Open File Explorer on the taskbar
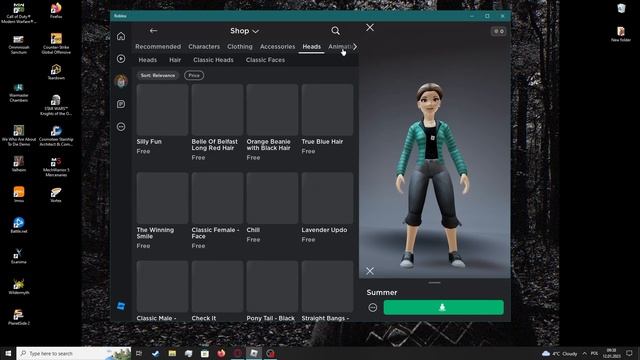Image resolution: width=640 pixels, height=360 pixels. [x=172, y=353]
